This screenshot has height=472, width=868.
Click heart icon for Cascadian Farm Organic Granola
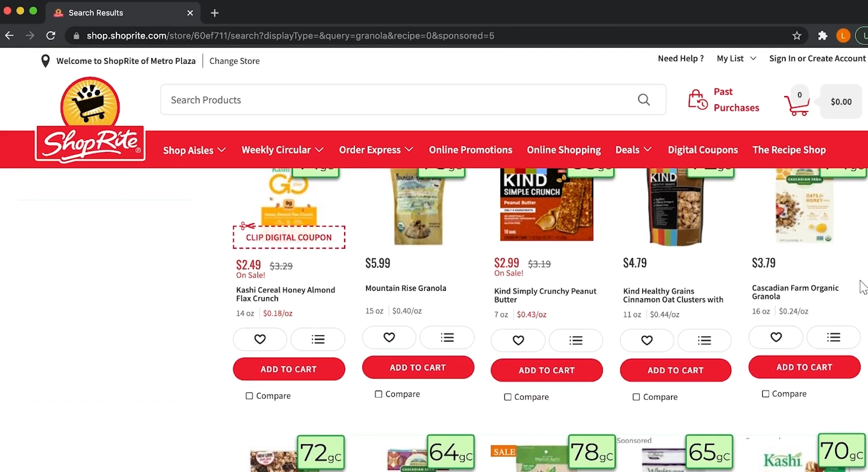(x=776, y=337)
